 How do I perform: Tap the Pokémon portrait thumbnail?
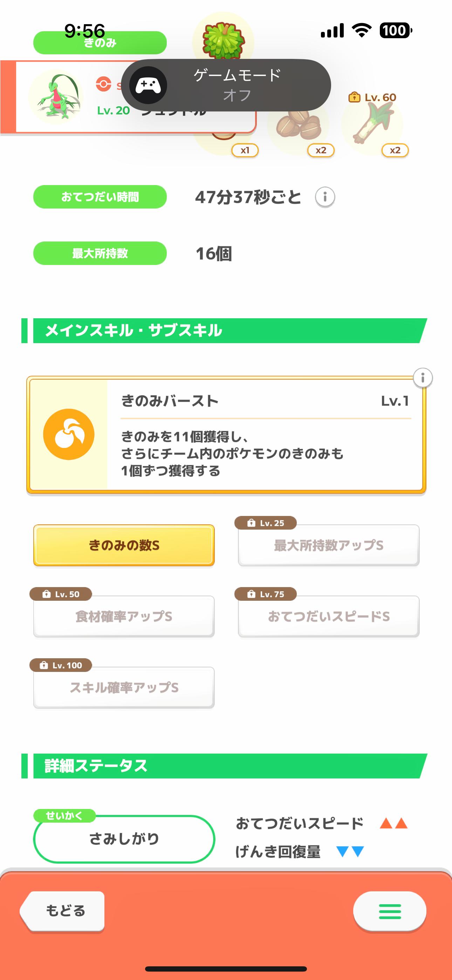(x=56, y=97)
